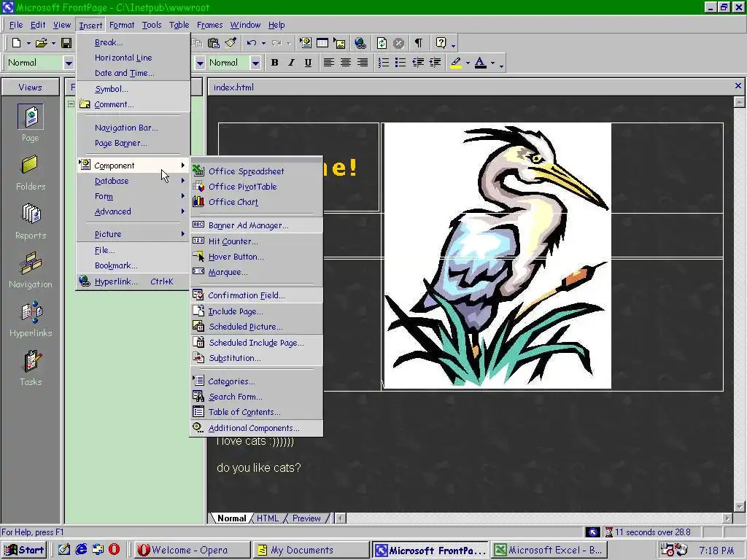Click the Hyperlink globe toolbar icon
747x560 pixels.
(360, 43)
